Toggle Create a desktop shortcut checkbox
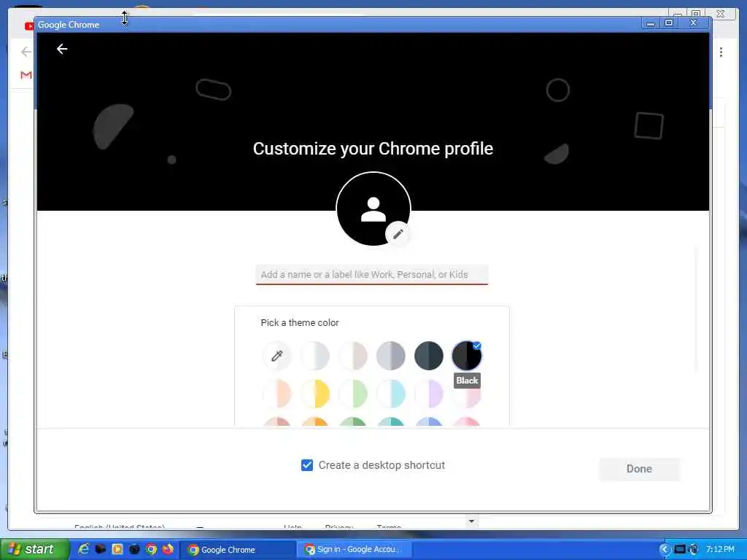This screenshot has width=747, height=560. tap(307, 465)
